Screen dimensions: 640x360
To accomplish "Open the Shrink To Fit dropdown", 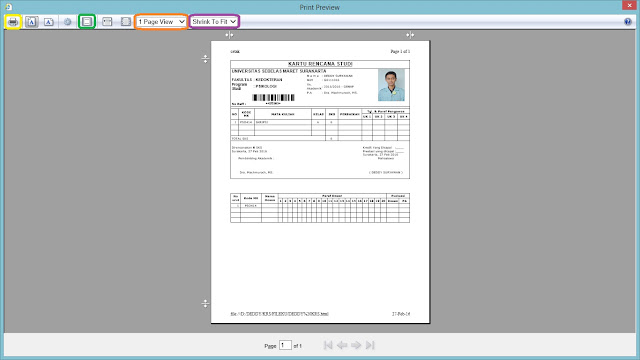I will 214,22.
